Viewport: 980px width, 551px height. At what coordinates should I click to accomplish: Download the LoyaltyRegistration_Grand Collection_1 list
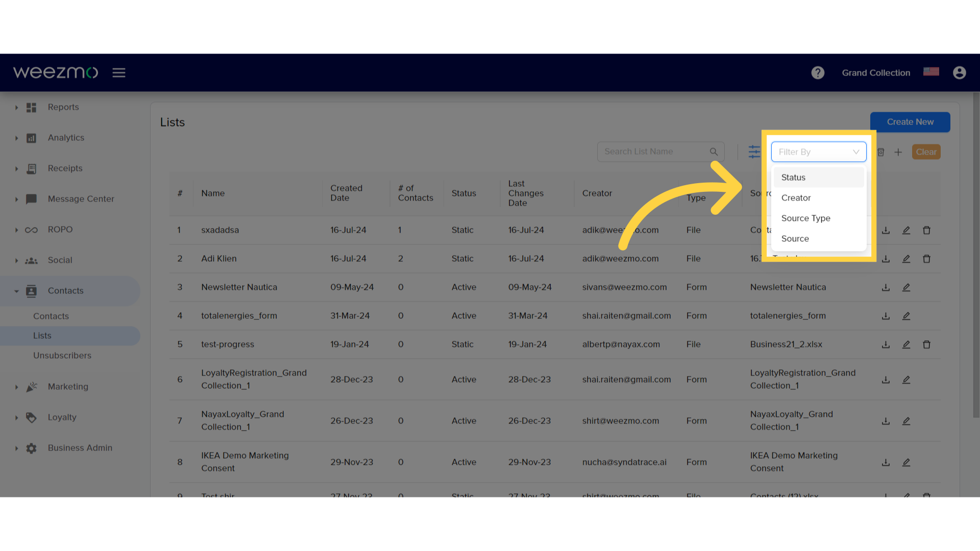tap(886, 380)
